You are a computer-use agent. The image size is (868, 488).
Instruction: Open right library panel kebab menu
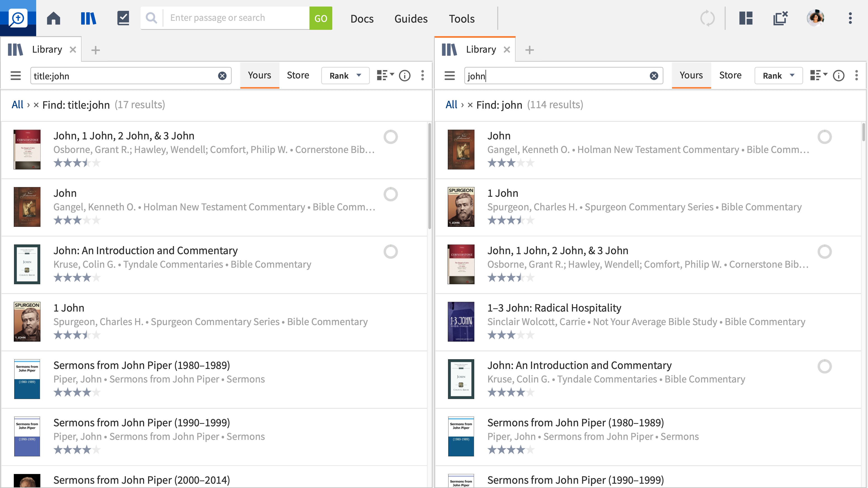[856, 75]
